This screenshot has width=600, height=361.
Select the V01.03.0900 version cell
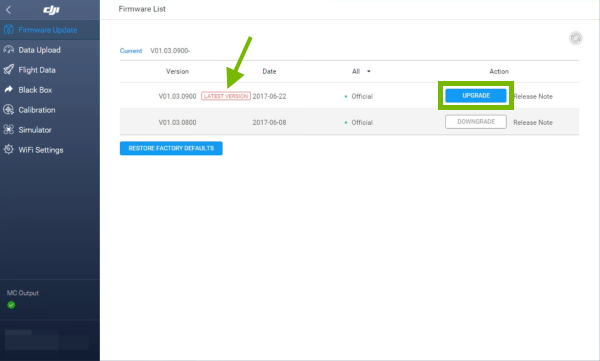tap(178, 96)
